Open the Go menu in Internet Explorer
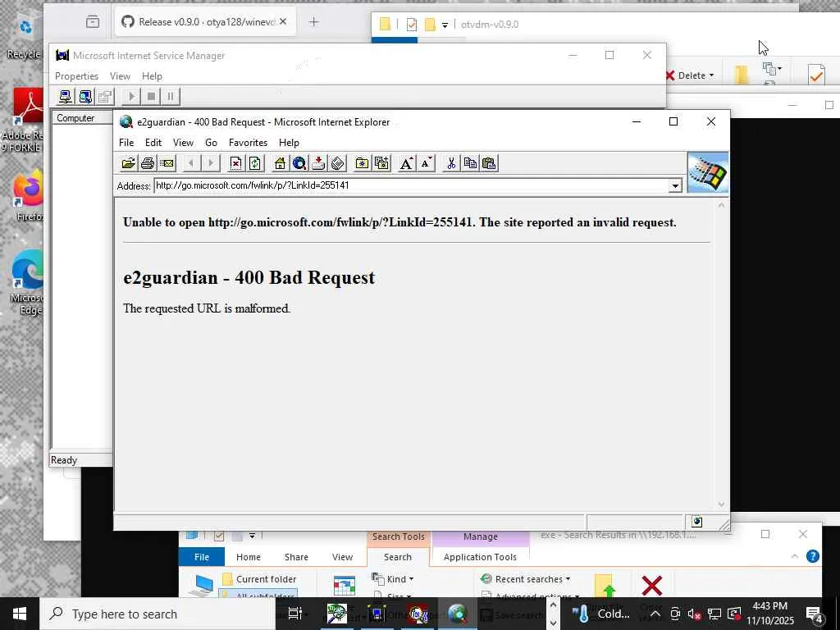Screen dimensions: 840x630 (x=211, y=143)
